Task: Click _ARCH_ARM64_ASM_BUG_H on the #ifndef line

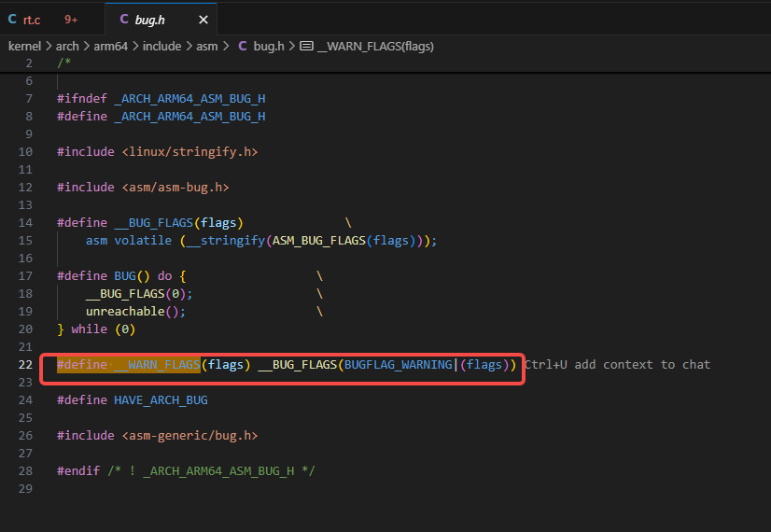Action: coord(189,99)
